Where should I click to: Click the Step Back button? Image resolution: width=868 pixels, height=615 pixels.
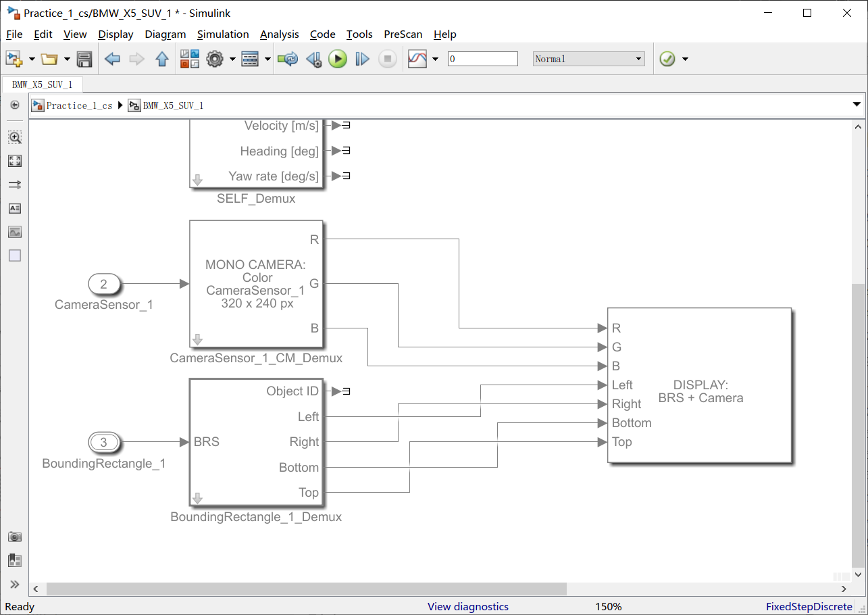(x=313, y=59)
